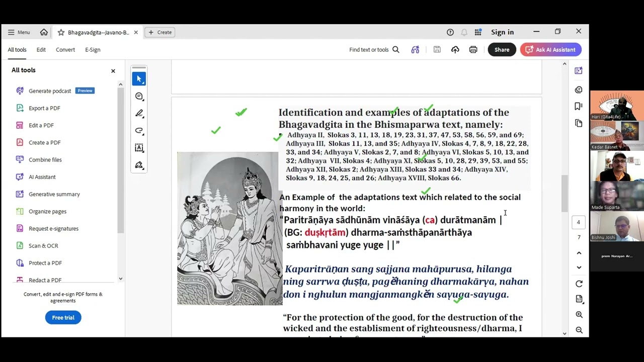The width and height of the screenshot is (644, 362).
Task: Open the AI Assistant panel icon on right rail
Action: pos(579,71)
